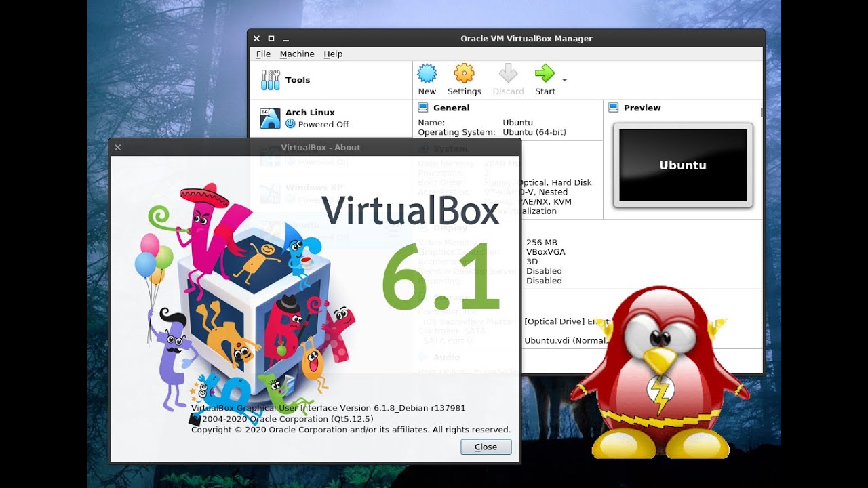Start the machine with green arrow
The image size is (868, 488).
click(x=545, y=73)
